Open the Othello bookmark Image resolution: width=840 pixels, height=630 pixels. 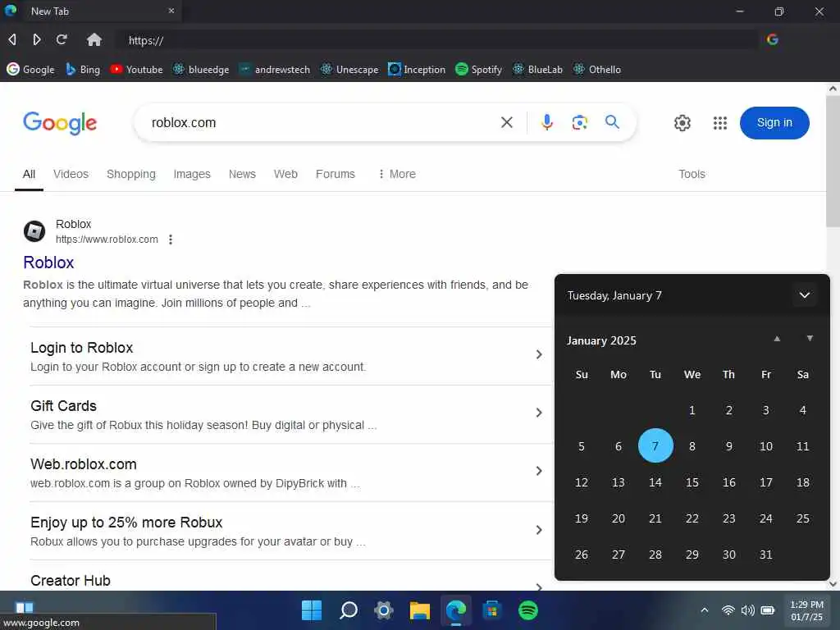[597, 69]
